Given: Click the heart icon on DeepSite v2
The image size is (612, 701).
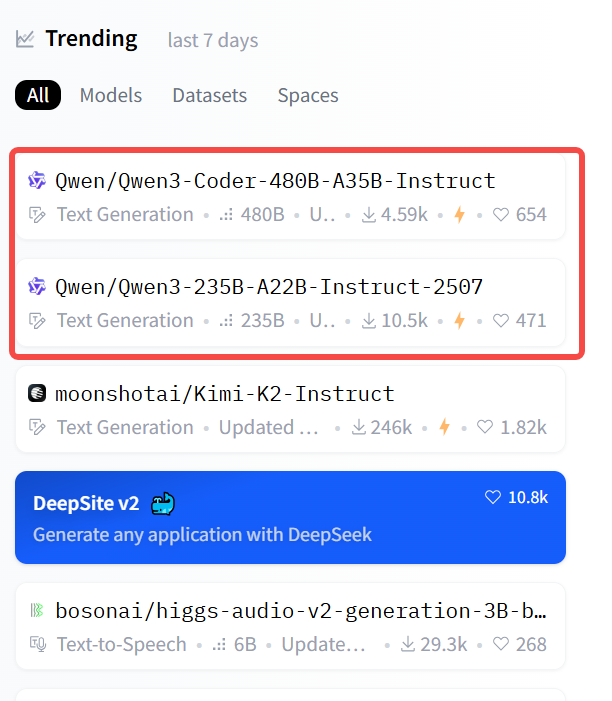Looking at the screenshot, I should [x=492, y=497].
